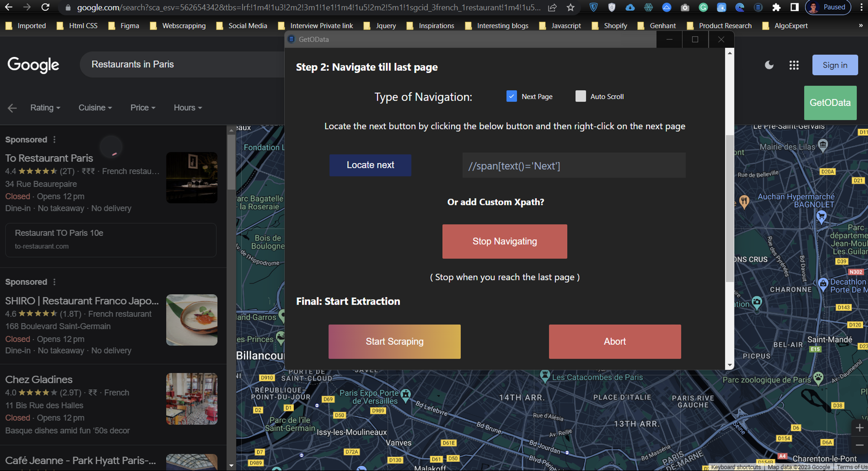Go forward in browser history
Screen dimensions: 868x471
(x=27, y=7)
